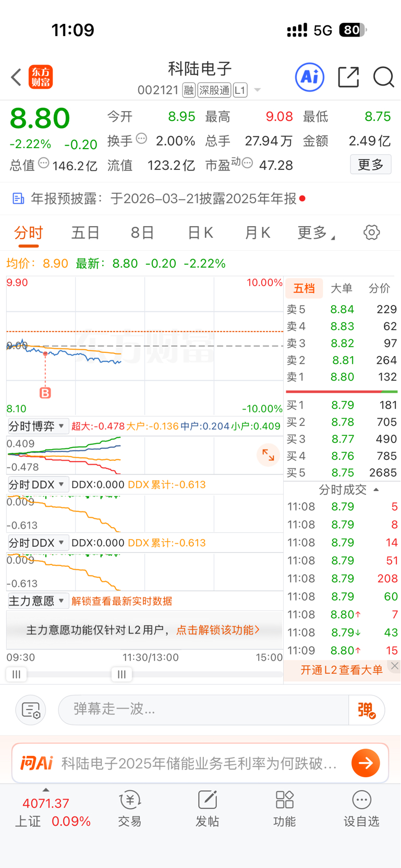Open 发帖 post icon
This screenshot has width=401, height=868.
[x=207, y=808]
